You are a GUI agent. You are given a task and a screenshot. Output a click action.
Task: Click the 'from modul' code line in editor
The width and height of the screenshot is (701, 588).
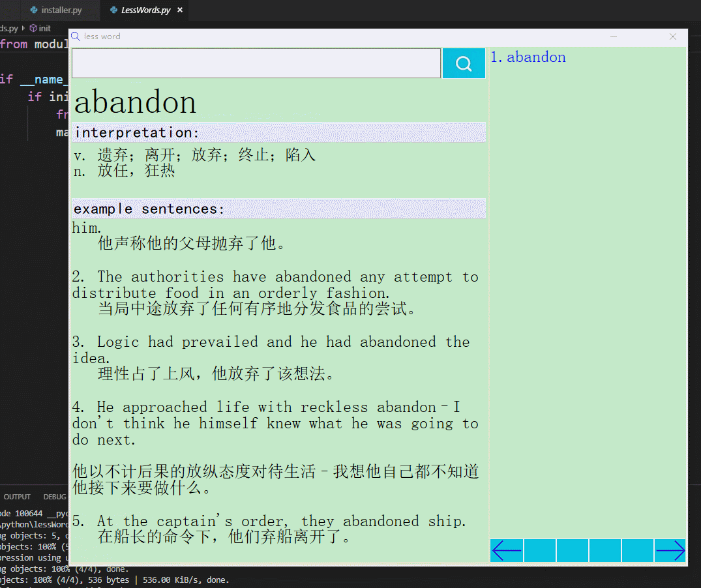(x=34, y=44)
